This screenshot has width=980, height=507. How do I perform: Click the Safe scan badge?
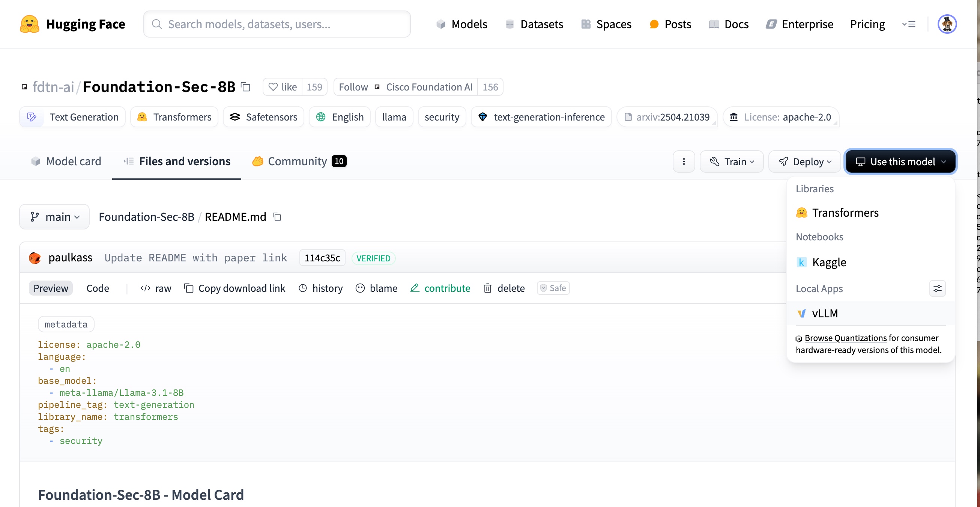[553, 288]
